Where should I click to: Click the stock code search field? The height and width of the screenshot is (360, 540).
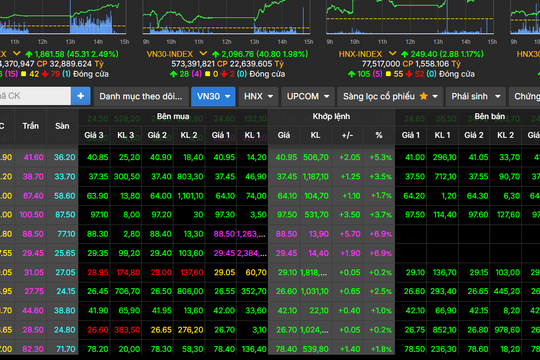(34, 96)
